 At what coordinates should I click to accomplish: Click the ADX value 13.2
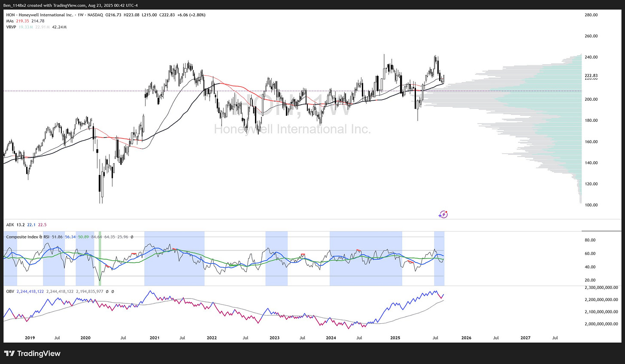(21, 225)
